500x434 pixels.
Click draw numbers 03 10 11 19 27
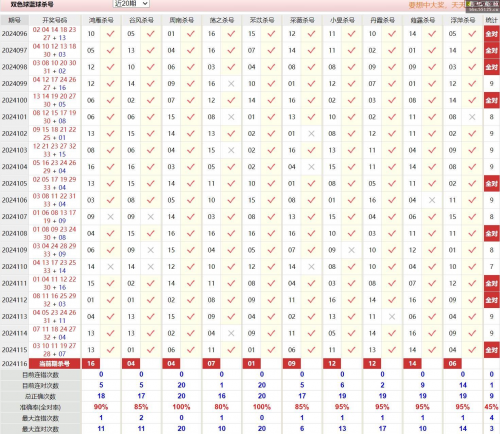[55, 346]
